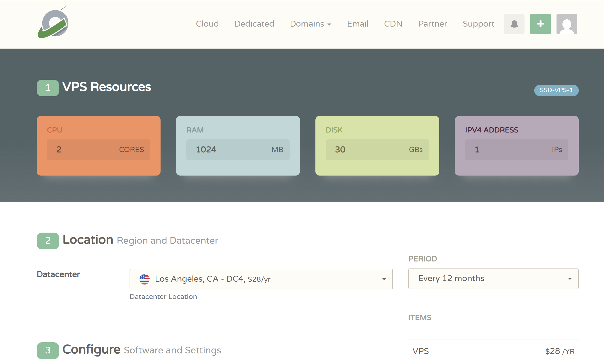Click the SSD-VPS-1 plan badge
The image size is (604, 364).
click(x=557, y=90)
